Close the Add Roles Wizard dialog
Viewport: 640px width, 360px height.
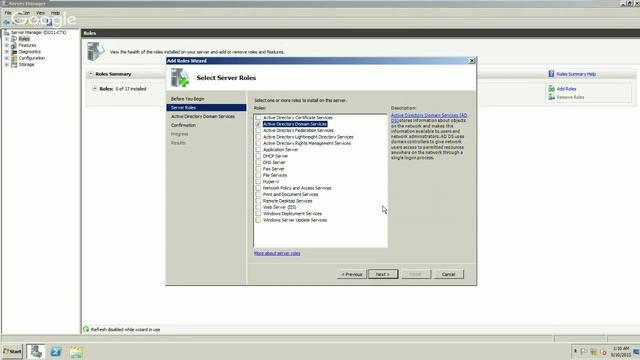[471, 60]
